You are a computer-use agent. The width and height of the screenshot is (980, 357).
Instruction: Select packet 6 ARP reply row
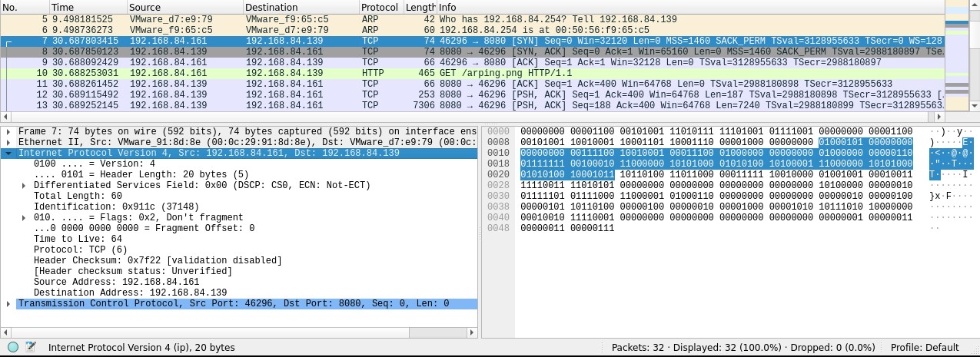472,30
